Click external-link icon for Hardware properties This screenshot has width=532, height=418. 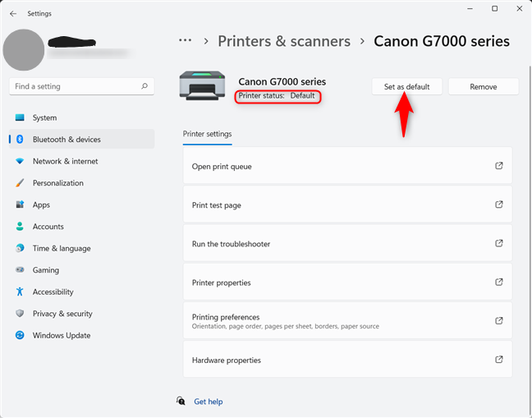point(499,360)
